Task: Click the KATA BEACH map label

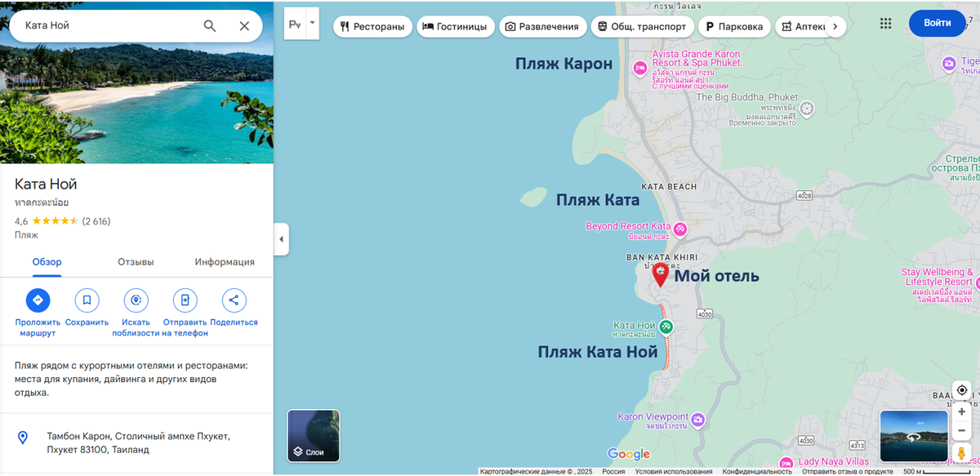Action: coord(669,187)
